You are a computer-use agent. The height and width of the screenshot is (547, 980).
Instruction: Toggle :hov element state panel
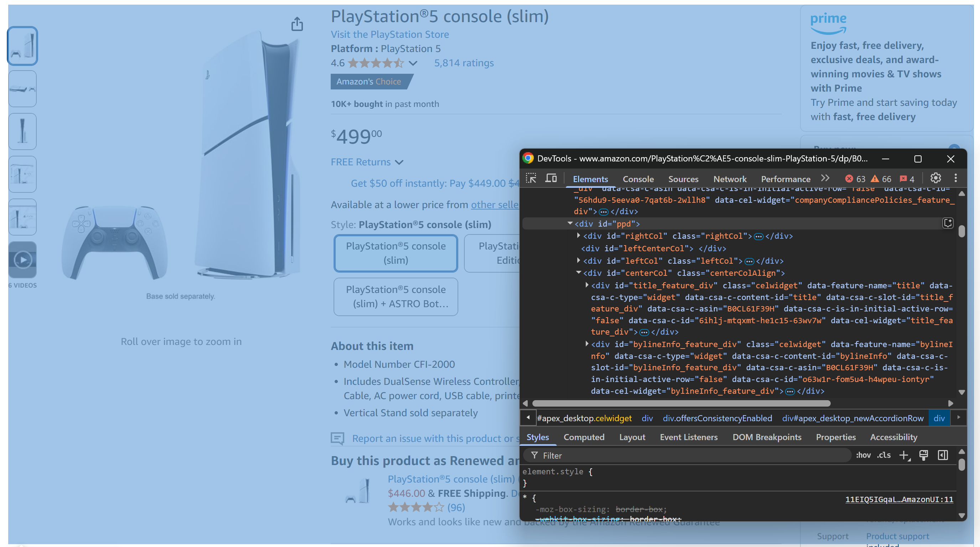863,455
